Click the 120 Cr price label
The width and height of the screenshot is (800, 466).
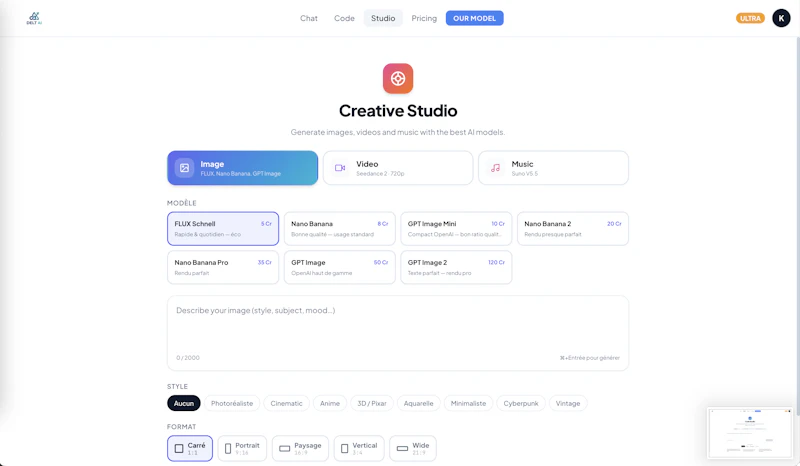pos(496,262)
